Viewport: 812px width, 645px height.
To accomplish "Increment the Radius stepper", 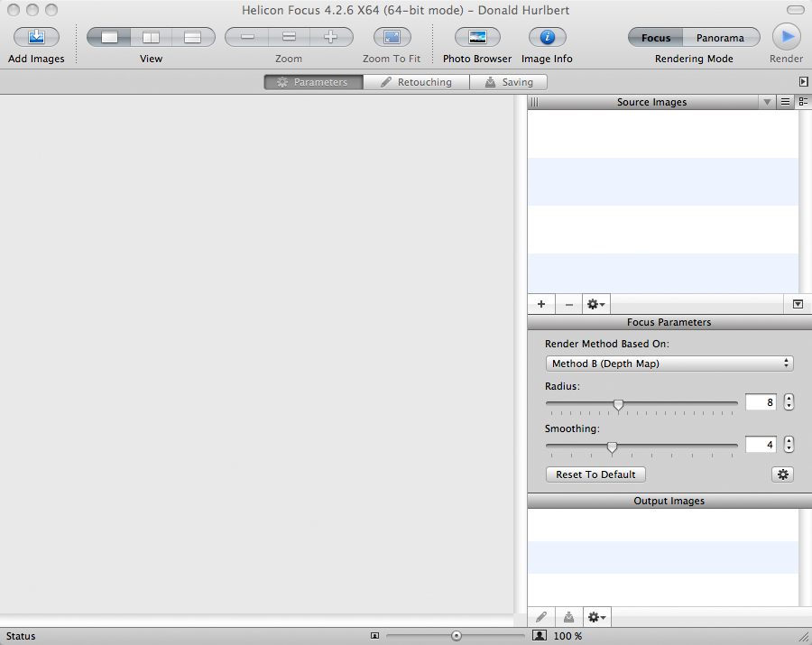I will pos(789,398).
